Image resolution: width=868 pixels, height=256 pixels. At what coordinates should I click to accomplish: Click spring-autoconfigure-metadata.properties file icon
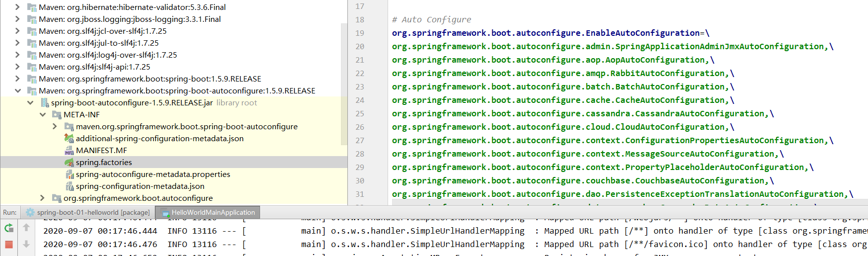[69, 174]
